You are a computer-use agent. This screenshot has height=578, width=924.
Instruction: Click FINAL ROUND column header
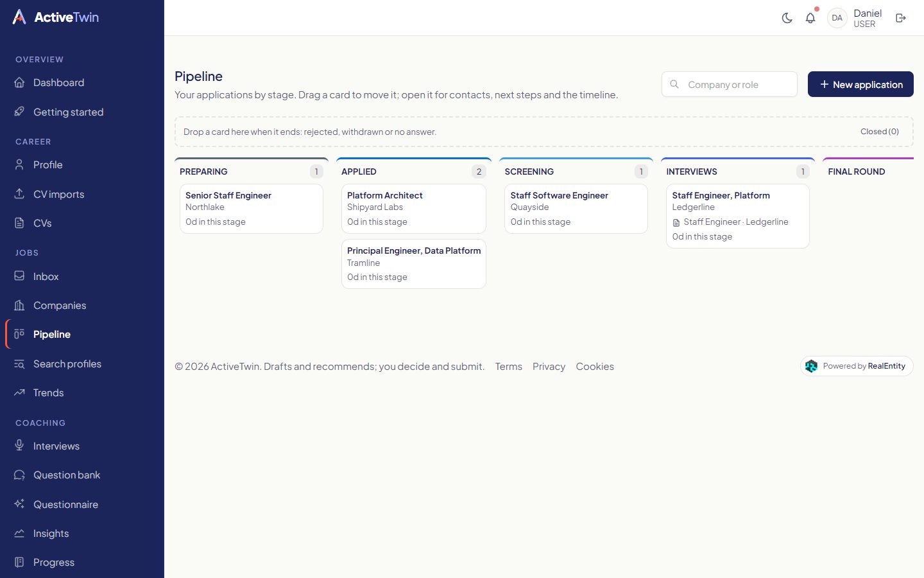click(x=857, y=171)
